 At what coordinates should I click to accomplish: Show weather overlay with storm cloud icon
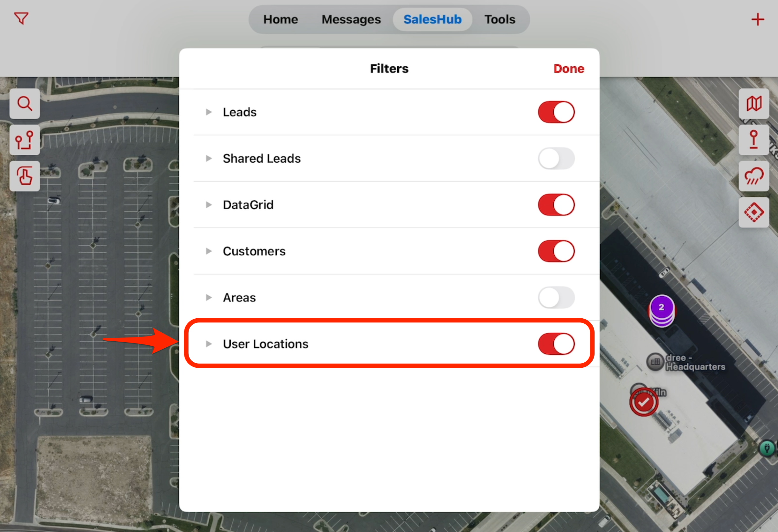pos(754,176)
